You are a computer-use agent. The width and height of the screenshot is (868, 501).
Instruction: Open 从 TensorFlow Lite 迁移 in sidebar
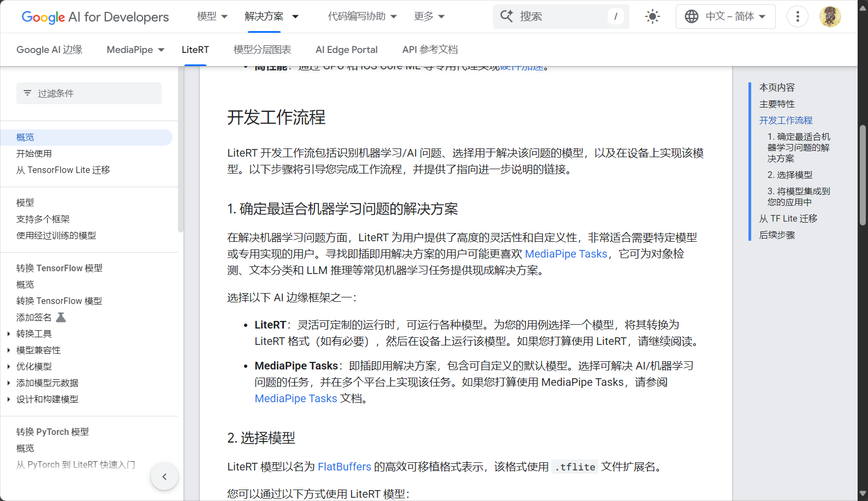(63, 170)
